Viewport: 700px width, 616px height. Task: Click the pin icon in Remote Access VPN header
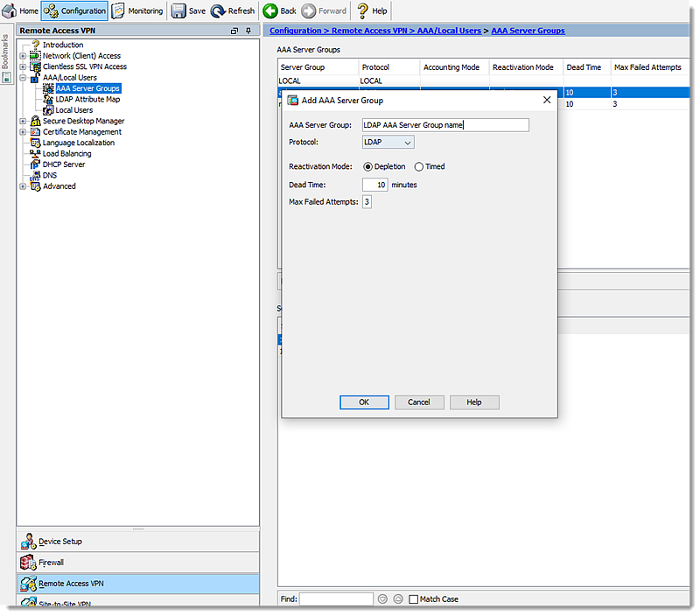pos(248,31)
